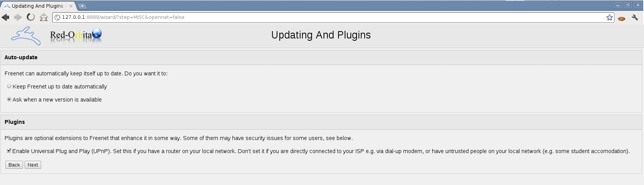Click the site info globe in address bar
Screen dimensions: 644x185
click(x=58, y=17)
